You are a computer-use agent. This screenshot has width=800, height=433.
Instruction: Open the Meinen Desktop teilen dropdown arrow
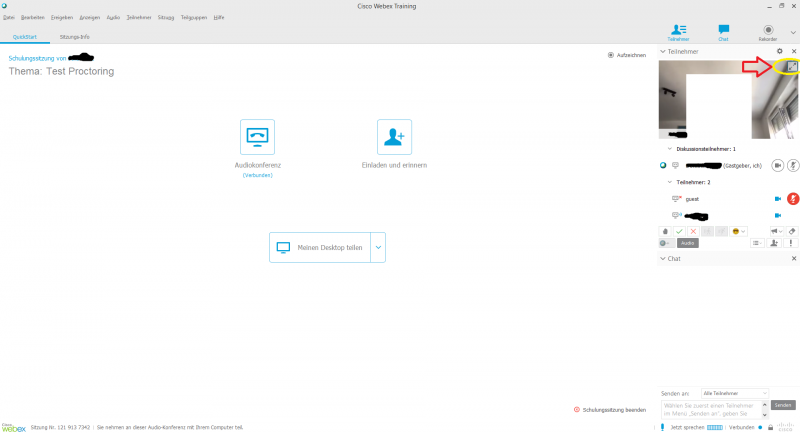click(x=378, y=247)
